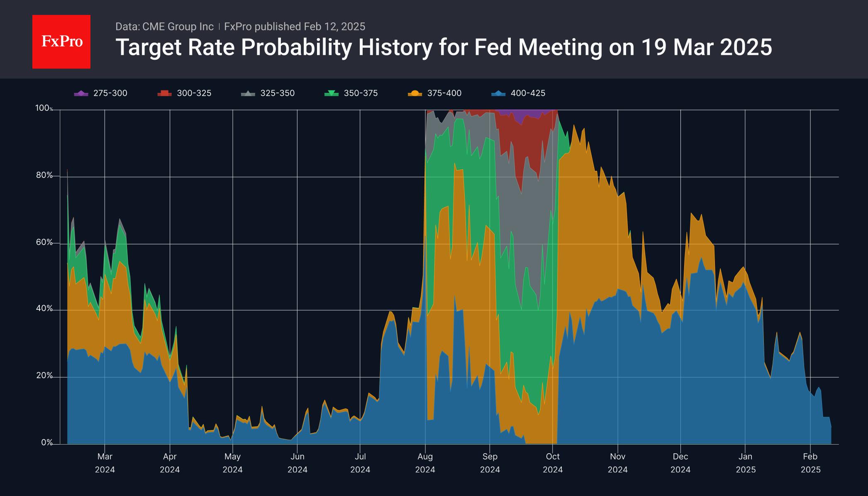
Task: Select the Aug 2024 x-axis label
Action: pyautogui.click(x=425, y=463)
